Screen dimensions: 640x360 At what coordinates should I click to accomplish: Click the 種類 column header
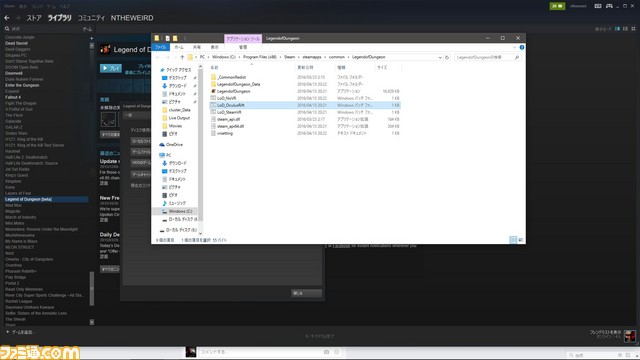click(x=341, y=68)
